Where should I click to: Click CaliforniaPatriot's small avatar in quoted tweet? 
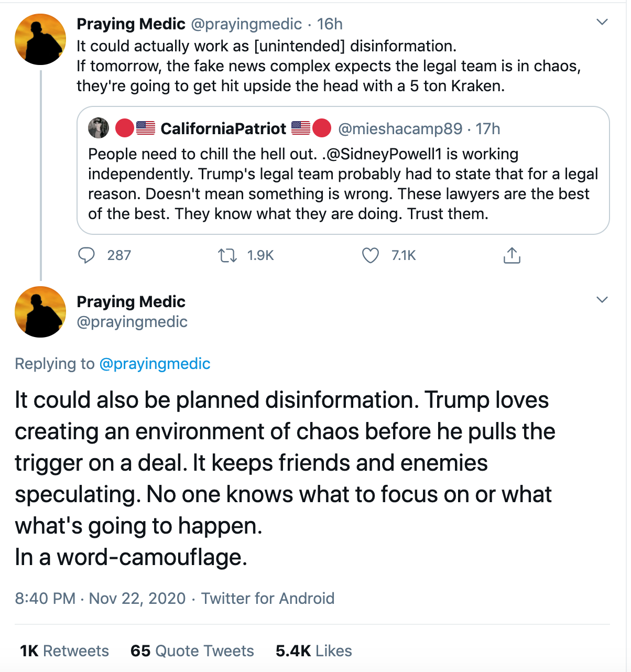pyautogui.click(x=99, y=128)
